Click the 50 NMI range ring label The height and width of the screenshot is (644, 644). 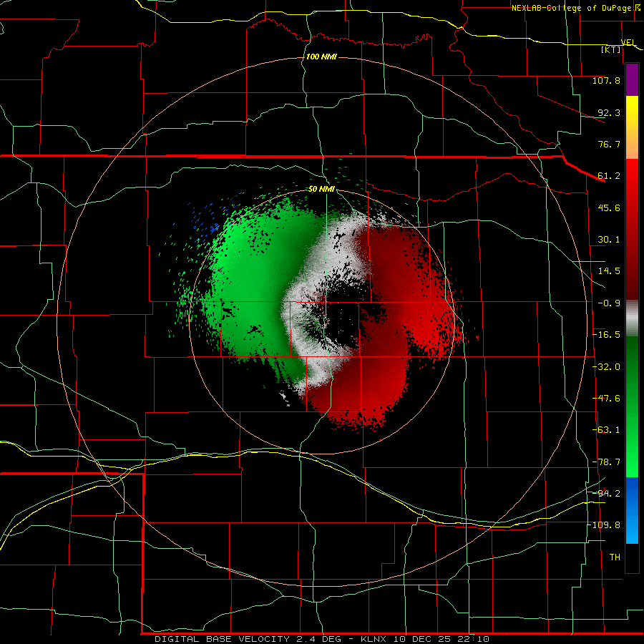tap(321, 189)
